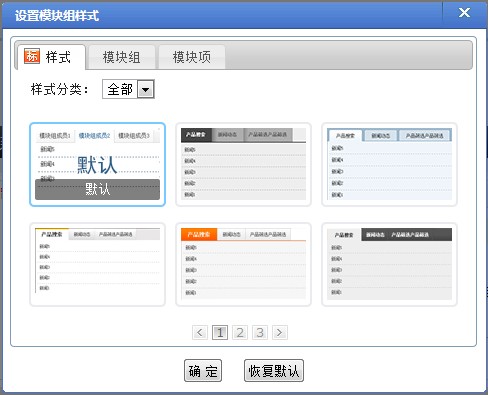The width and height of the screenshot is (488, 395).
Task: Click the 恢复默认 button
Action: pyautogui.click(x=274, y=371)
